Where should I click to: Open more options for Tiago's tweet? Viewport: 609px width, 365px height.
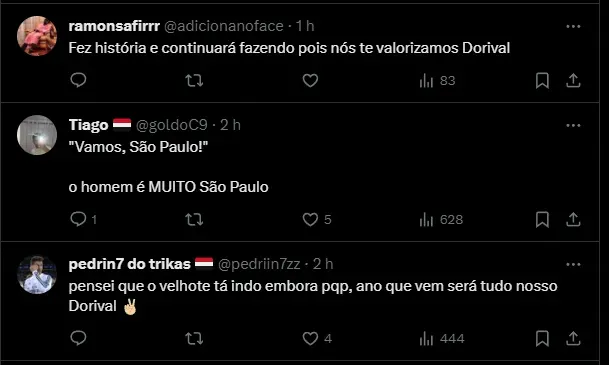573,125
